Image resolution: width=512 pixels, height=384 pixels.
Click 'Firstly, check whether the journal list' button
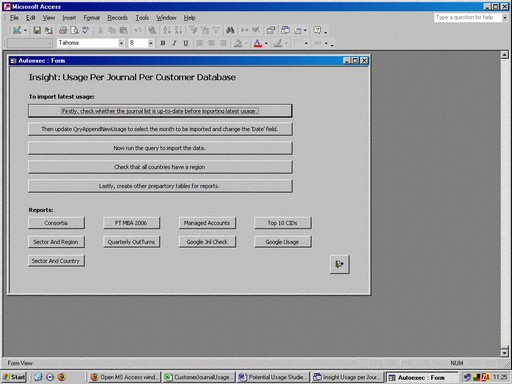click(x=160, y=111)
